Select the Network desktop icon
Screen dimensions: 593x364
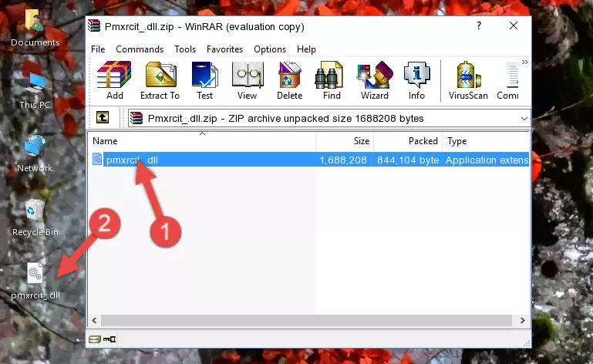pos(35,154)
